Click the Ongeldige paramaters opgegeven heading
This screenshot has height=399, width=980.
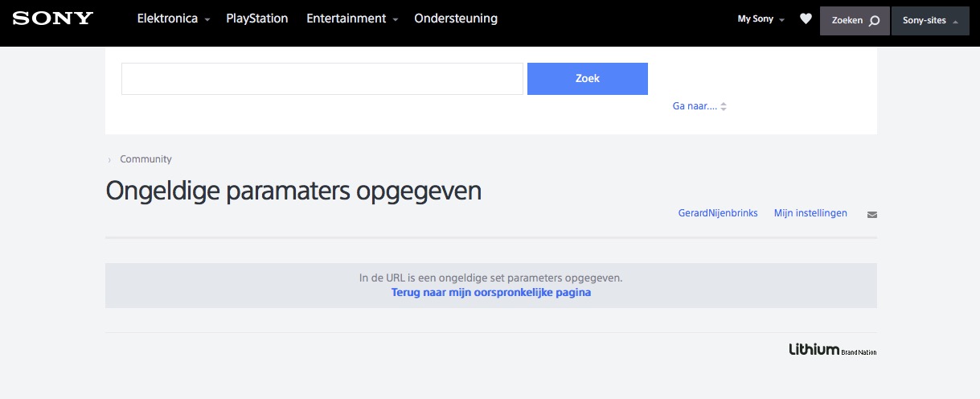click(x=293, y=191)
